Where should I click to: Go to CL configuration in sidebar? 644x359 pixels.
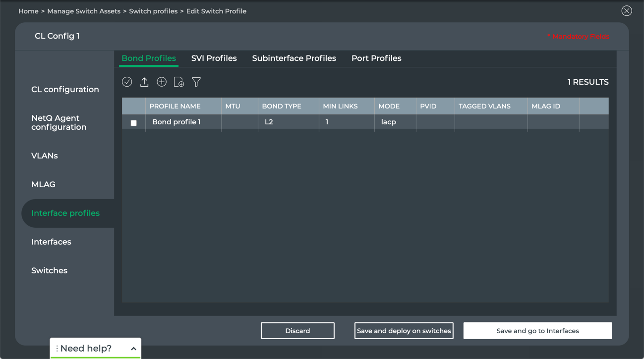[65, 90]
